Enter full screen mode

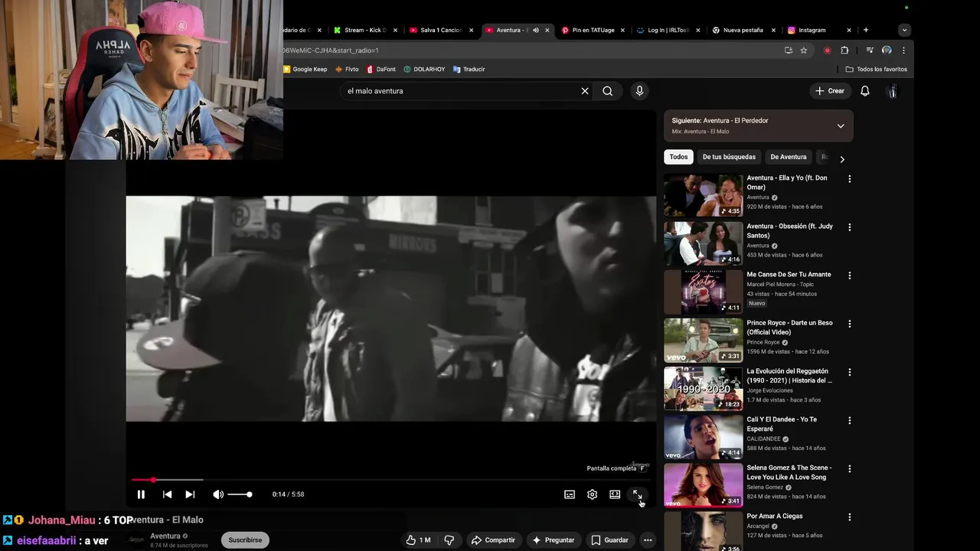637,494
